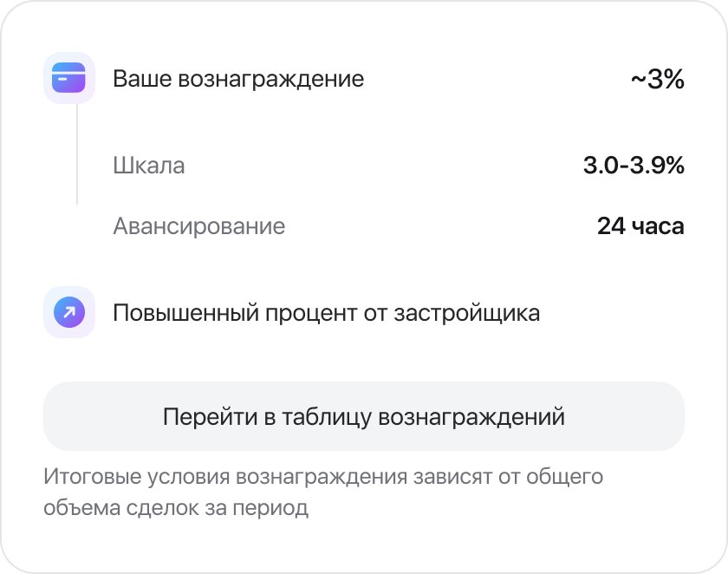The image size is (728, 574).
Task: Click the word вознаграждений inside the gray button
Action: [x=471, y=416]
